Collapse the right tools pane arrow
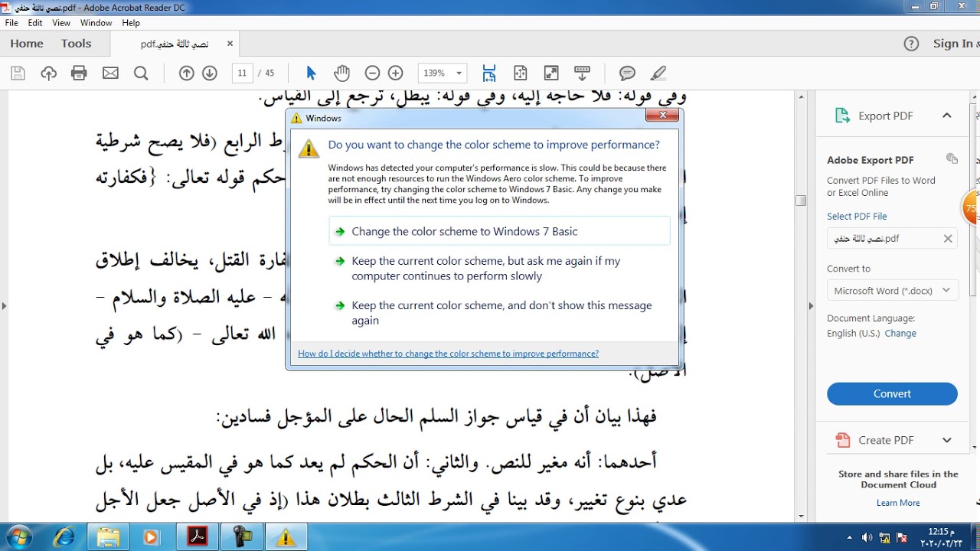The width and height of the screenshot is (980, 551). (811, 306)
